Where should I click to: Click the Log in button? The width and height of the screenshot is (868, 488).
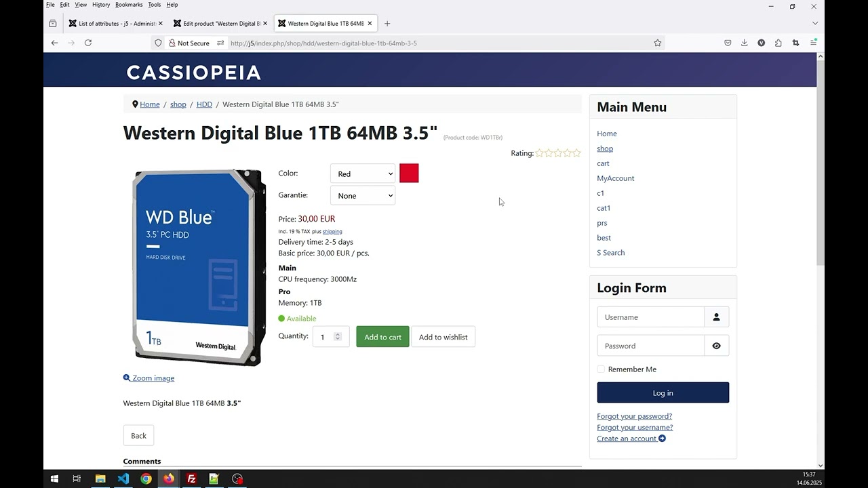click(x=663, y=393)
